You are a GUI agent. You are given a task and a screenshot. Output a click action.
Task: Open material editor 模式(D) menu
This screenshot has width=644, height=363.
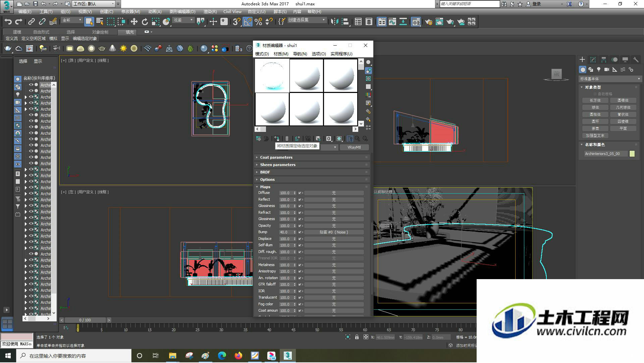[x=262, y=54]
